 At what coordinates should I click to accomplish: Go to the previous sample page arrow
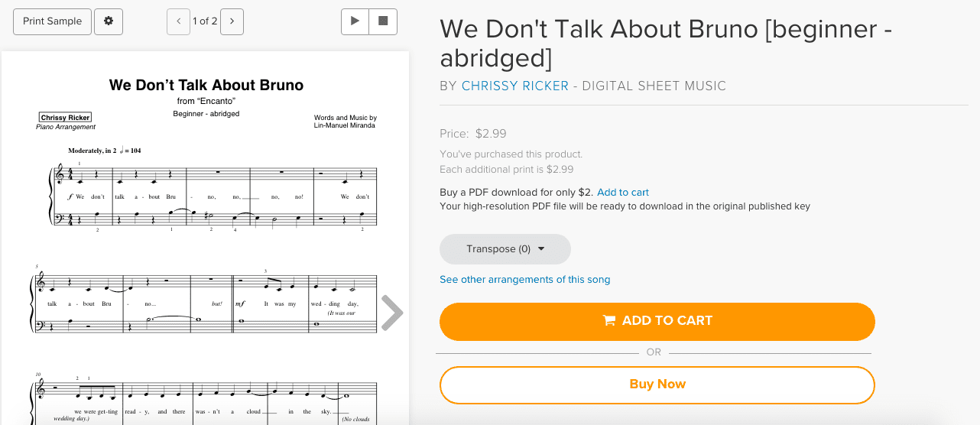click(178, 21)
